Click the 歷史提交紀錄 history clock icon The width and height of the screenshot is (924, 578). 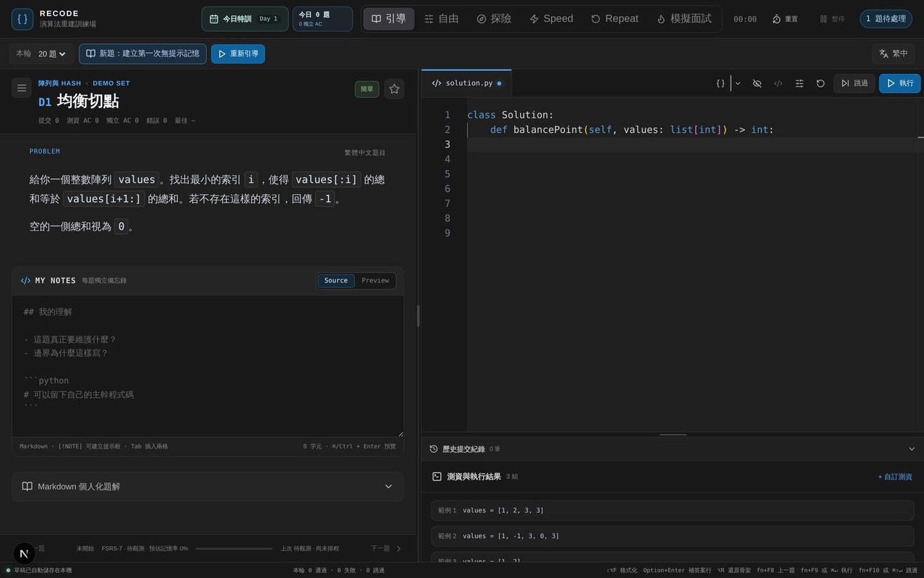click(x=434, y=449)
